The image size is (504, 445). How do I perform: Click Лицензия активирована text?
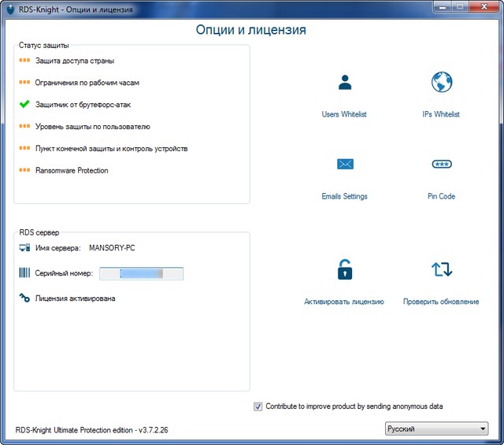pos(75,299)
